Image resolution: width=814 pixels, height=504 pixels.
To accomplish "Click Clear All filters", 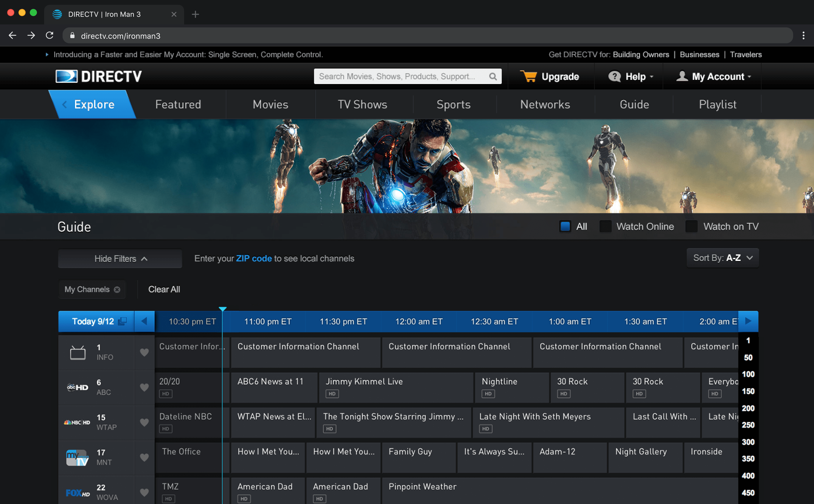I will pos(164,289).
